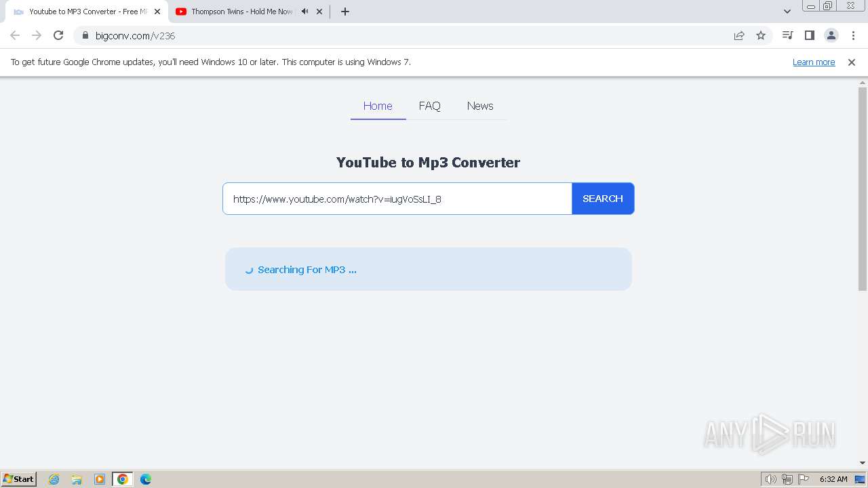Screen dimensions: 868x488
Task: Reload the page with the refresh icon
Action: 58,35
